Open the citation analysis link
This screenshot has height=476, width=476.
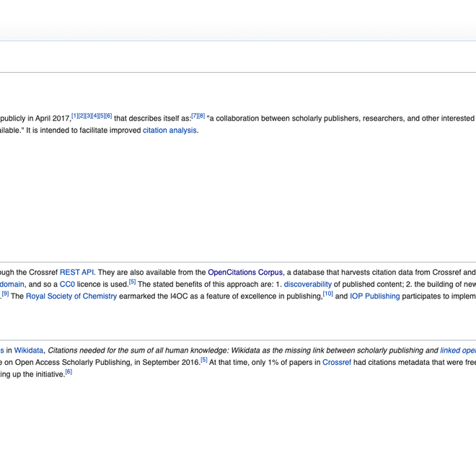point(169,131)
